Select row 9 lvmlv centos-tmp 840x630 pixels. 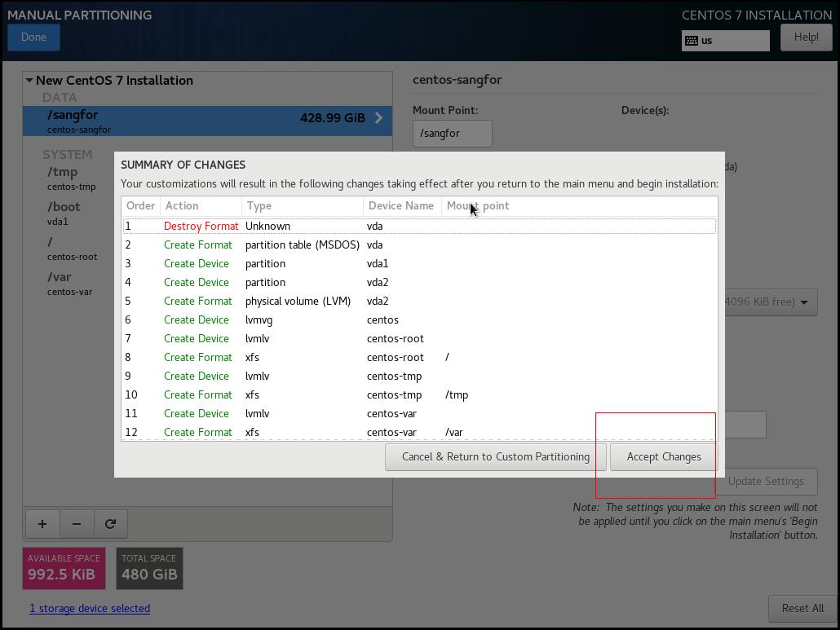click(419, 376)
